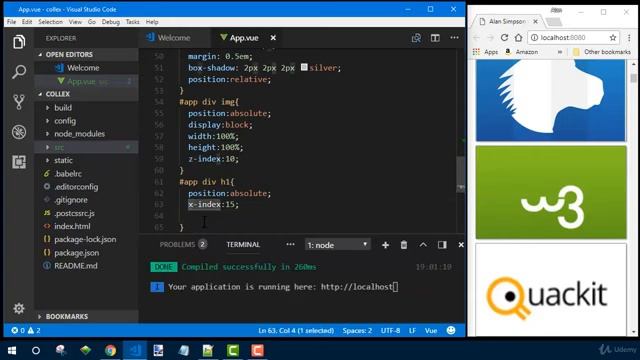Launch Chrome from the taskbar
The image size is (640, 360).
point(110,351)
